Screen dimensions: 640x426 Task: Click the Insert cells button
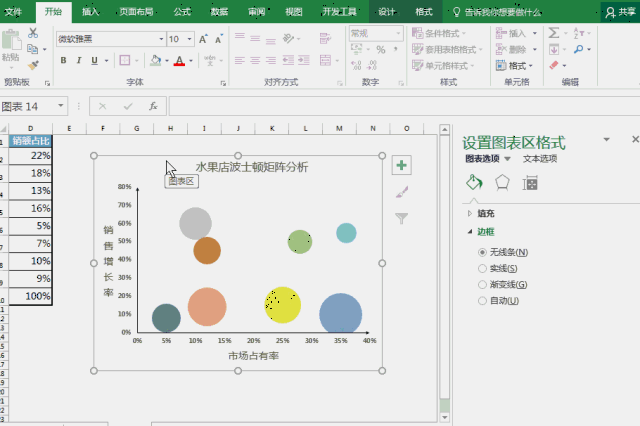pyautogui.click(x=511, y=33)
